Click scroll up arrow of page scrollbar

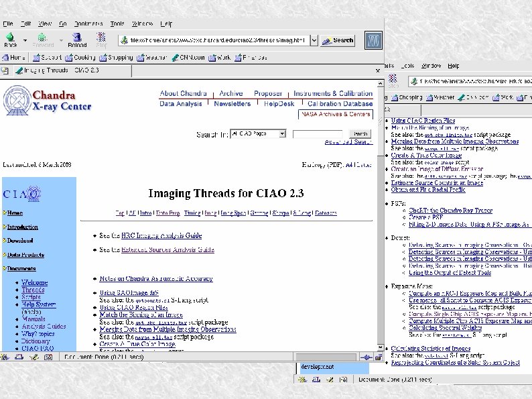(381, 83)
